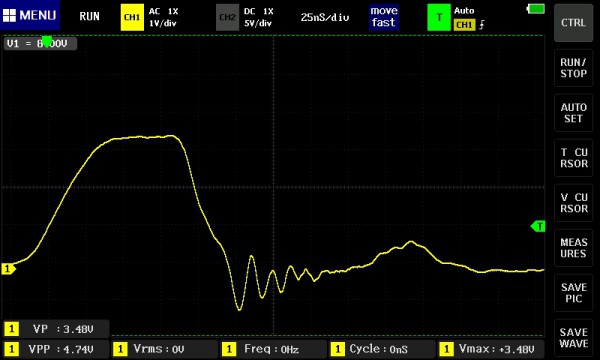Select the gray CH2 channel indicator
The height and width of the screenshot is (360, 600).
227,17
